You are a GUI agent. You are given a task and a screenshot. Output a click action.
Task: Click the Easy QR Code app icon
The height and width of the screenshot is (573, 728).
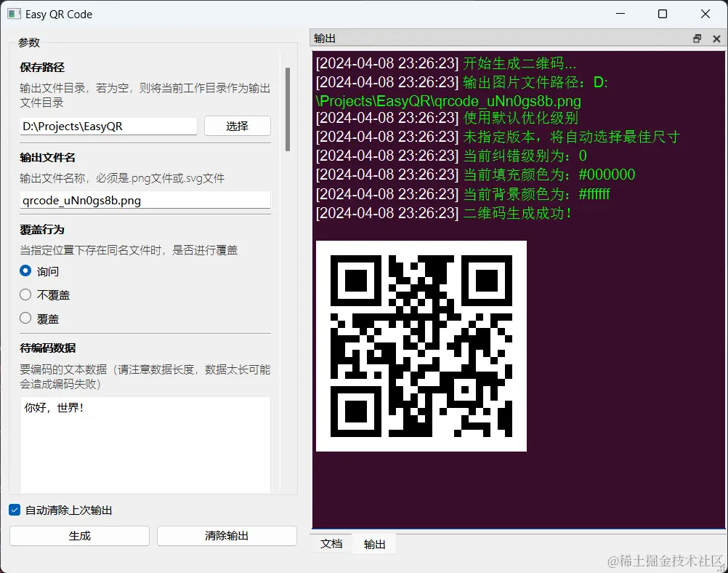tap(14, 14)
